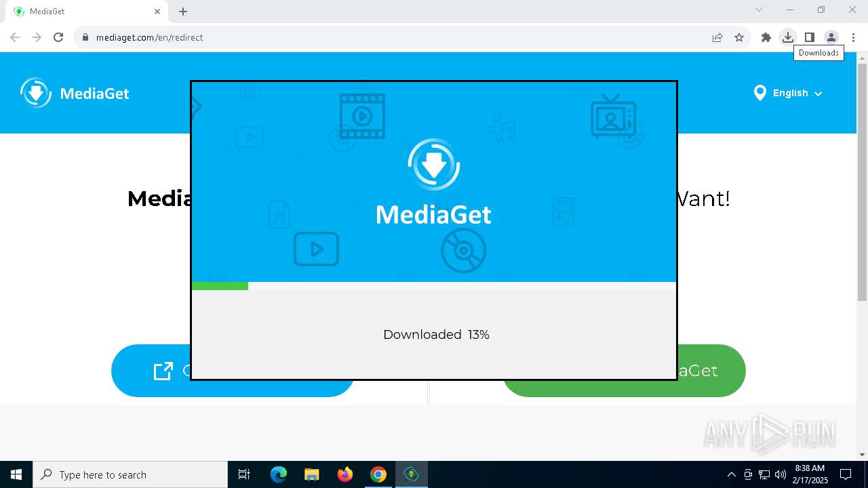Launch Microsoft Edge from the taskbar
The image size is (868, 488).
[x=279, y=474]
